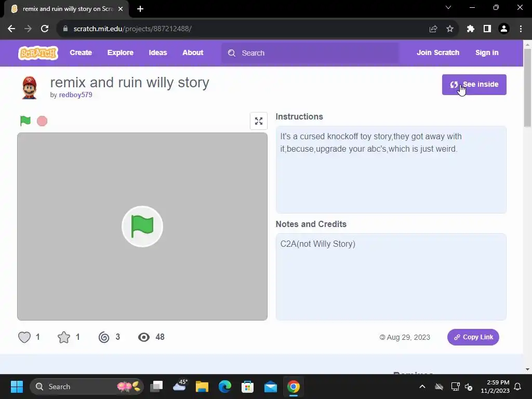
Task: Click the search magnifier icon in Scratch navbar
Action: (232, 53)
